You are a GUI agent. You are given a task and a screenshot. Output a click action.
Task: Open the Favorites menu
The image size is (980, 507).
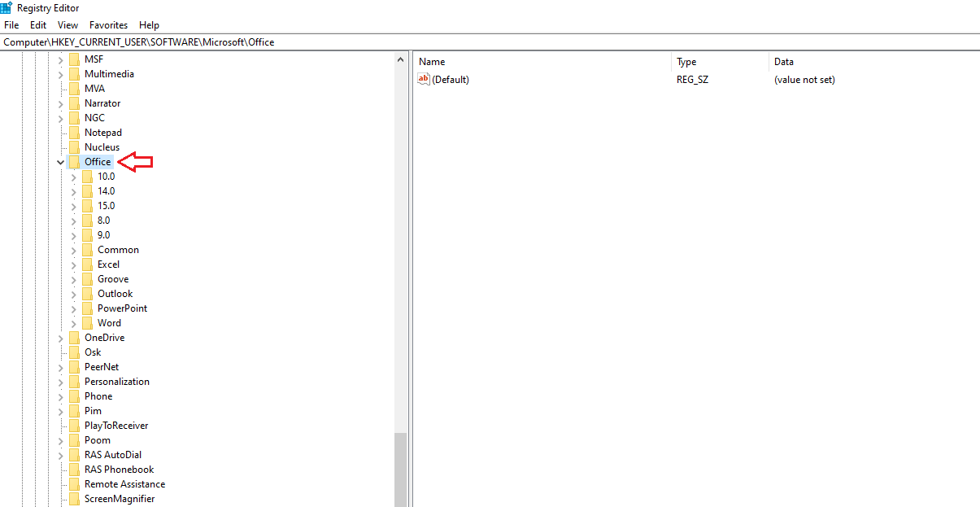(108, 25)
